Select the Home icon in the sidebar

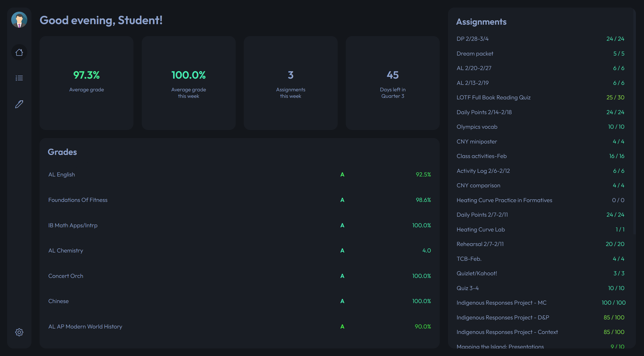tap(19, 53)
